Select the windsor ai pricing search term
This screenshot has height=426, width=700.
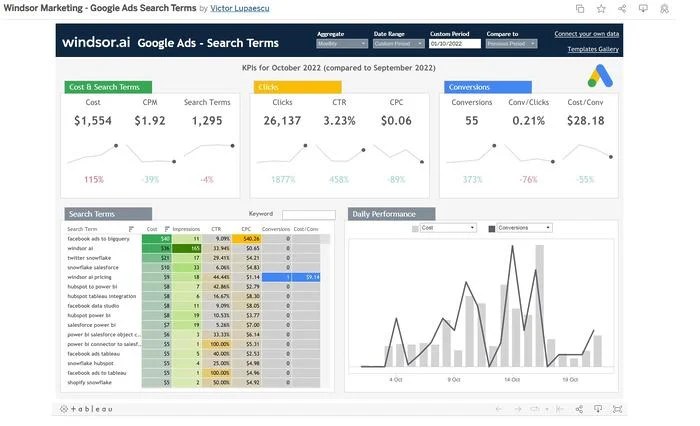89,277
